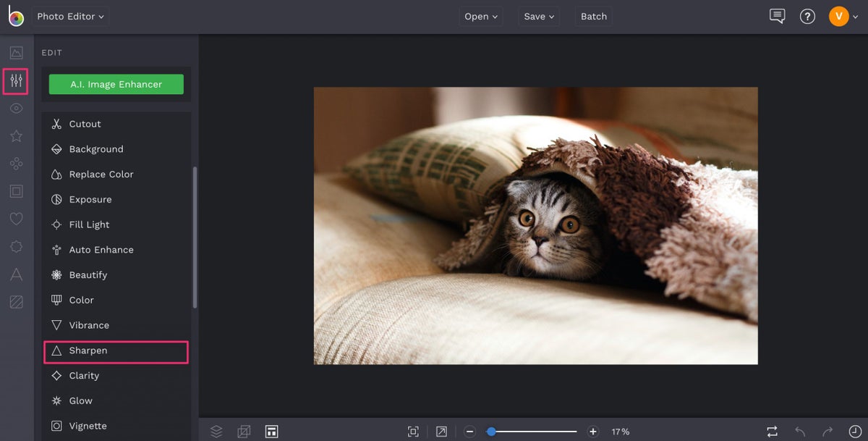Open the Text tool in sidebar
This screenshot has height=441, width=868.
pos(16,274)
